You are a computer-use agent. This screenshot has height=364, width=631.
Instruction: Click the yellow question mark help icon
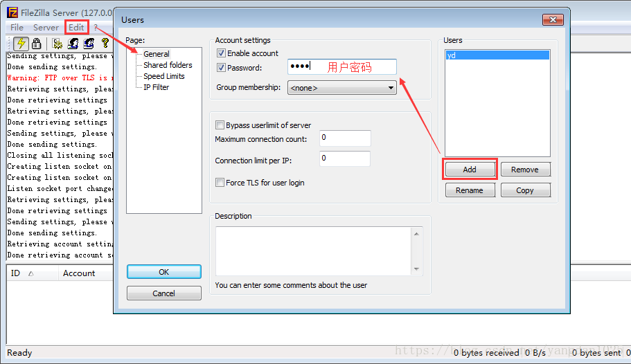[x=105, y=43]
